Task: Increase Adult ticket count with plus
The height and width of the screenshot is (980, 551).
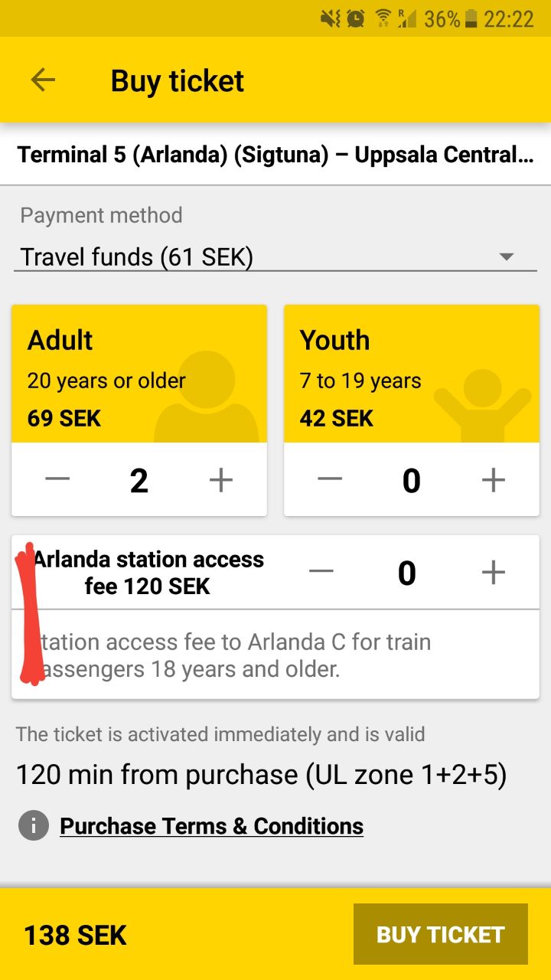Action: pos(221,480)
